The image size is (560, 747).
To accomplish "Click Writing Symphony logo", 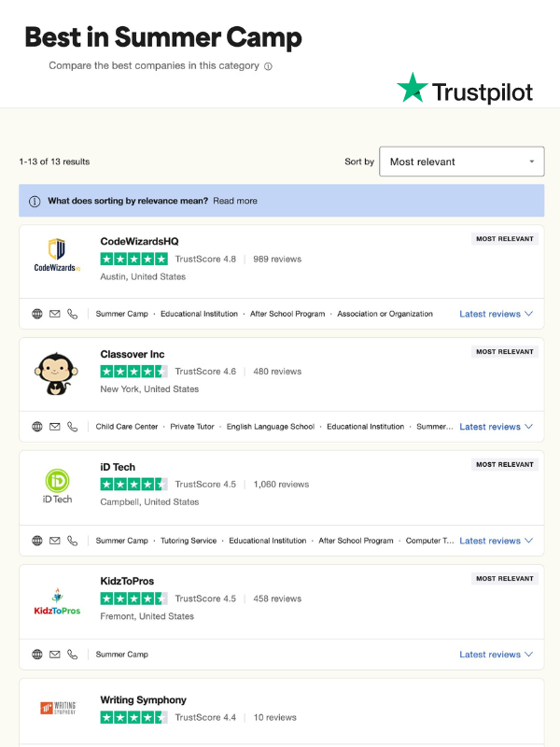I will tap(58, 708).
